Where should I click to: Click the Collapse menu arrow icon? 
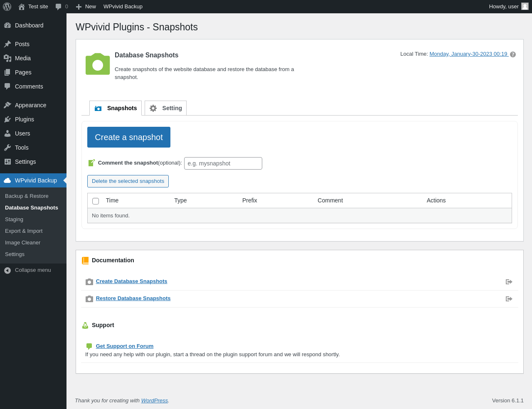pyautogui.click(x=7, y=271)
